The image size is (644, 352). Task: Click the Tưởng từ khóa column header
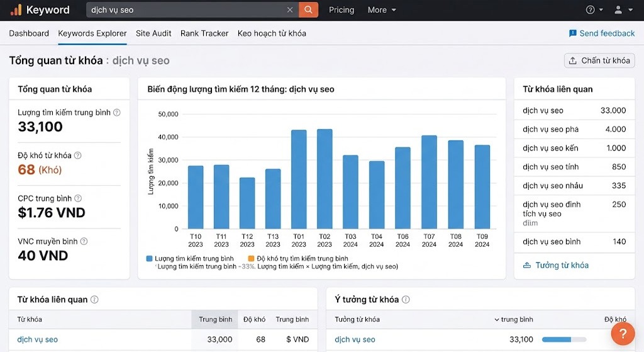point(357,319)
